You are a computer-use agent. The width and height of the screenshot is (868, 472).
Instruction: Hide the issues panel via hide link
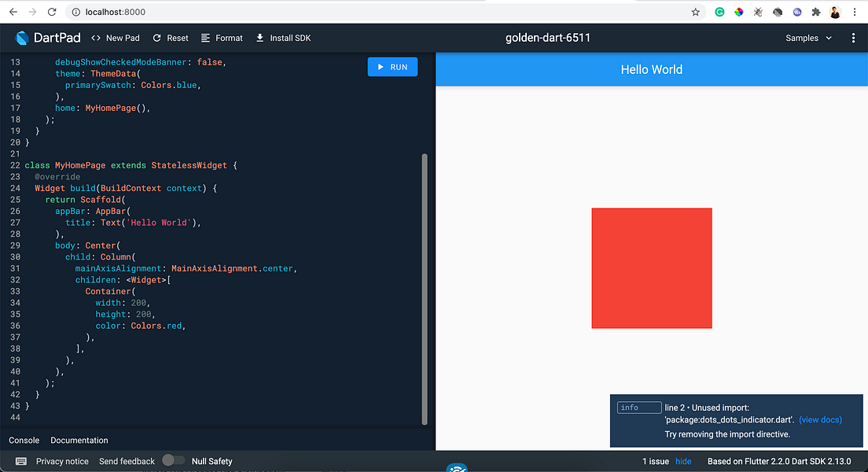click(683, 461)
